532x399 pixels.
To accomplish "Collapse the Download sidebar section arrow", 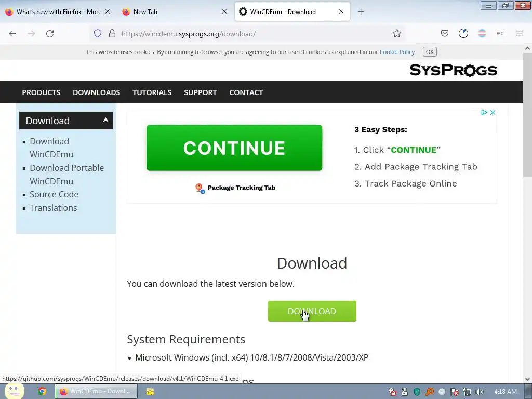I will [105, 120].
